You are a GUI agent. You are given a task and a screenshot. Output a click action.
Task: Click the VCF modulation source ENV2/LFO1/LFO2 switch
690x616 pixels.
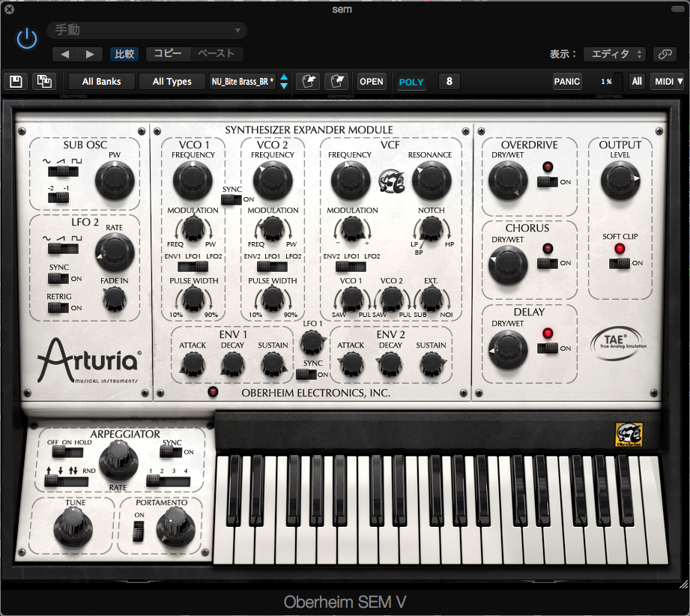[351, 266]
